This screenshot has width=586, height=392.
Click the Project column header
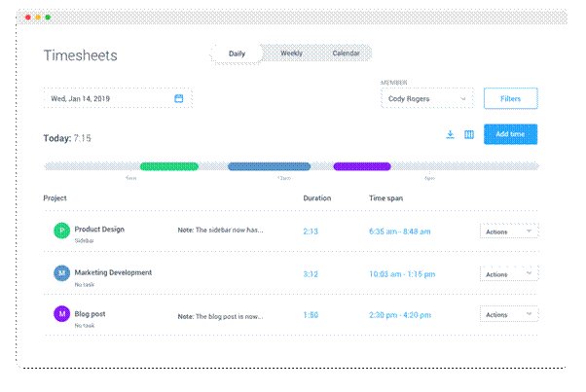55,197
